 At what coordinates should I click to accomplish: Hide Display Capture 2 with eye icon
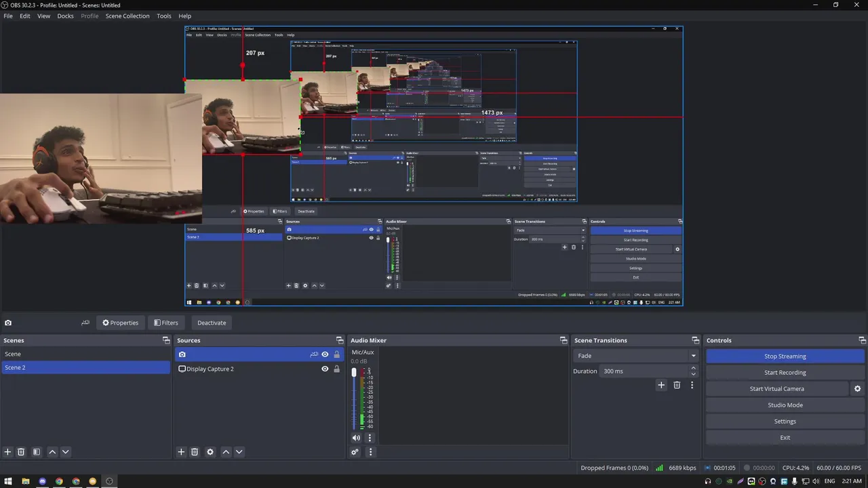click(x=325, y=369)
